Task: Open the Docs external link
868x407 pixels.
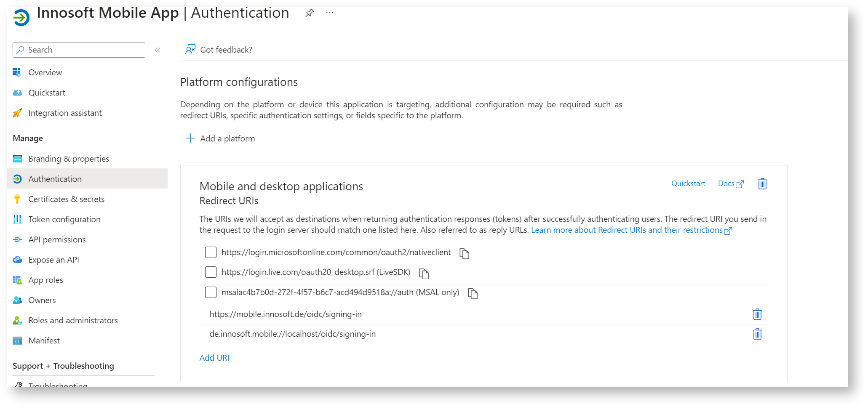Action: tap(731, 184)
